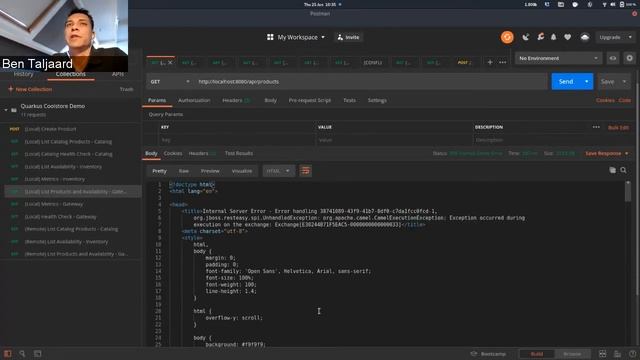Open the Authorization request tab
Screen dimensions: 640x360
coord(194,100)
